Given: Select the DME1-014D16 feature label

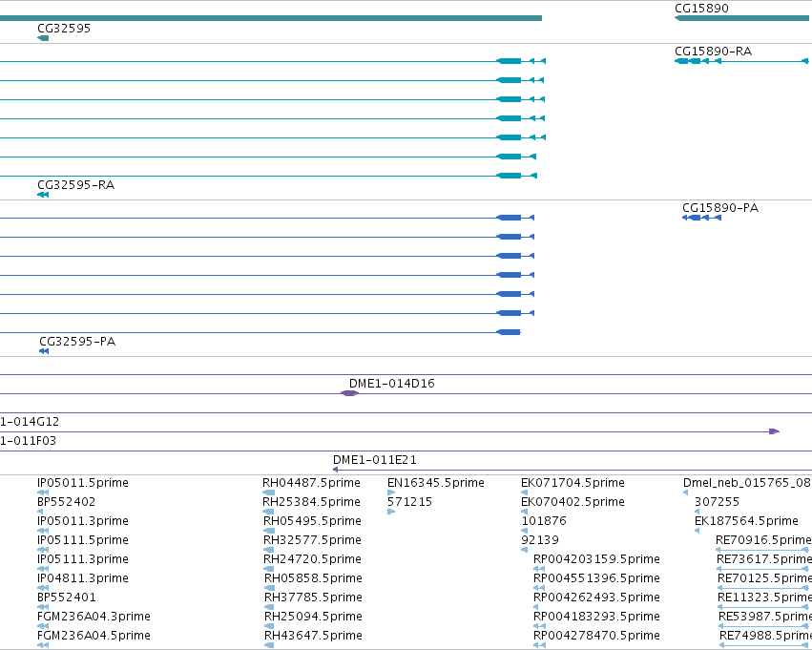Looking at the screenshot, I should [x=392, y=384].
